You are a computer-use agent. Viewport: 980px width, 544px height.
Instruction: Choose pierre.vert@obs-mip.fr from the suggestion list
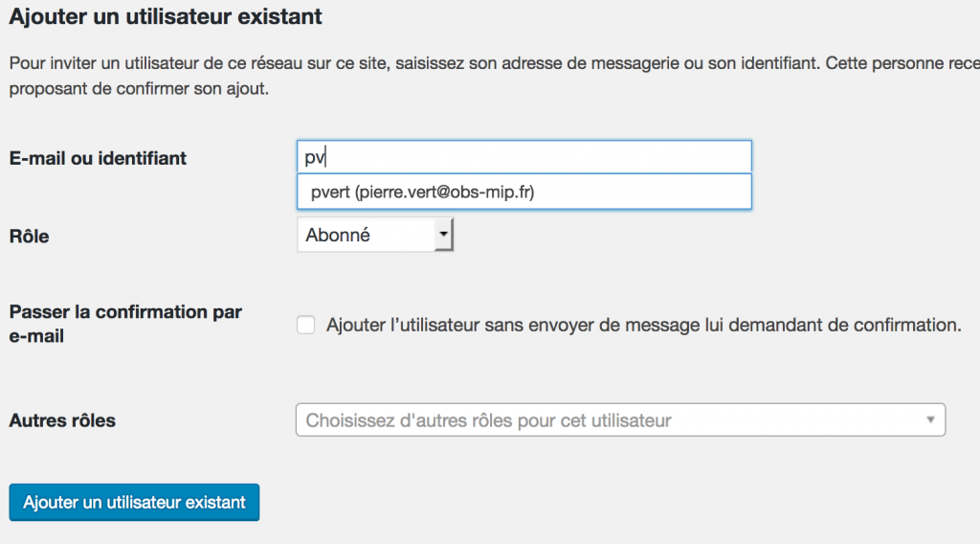coord(422,192)
